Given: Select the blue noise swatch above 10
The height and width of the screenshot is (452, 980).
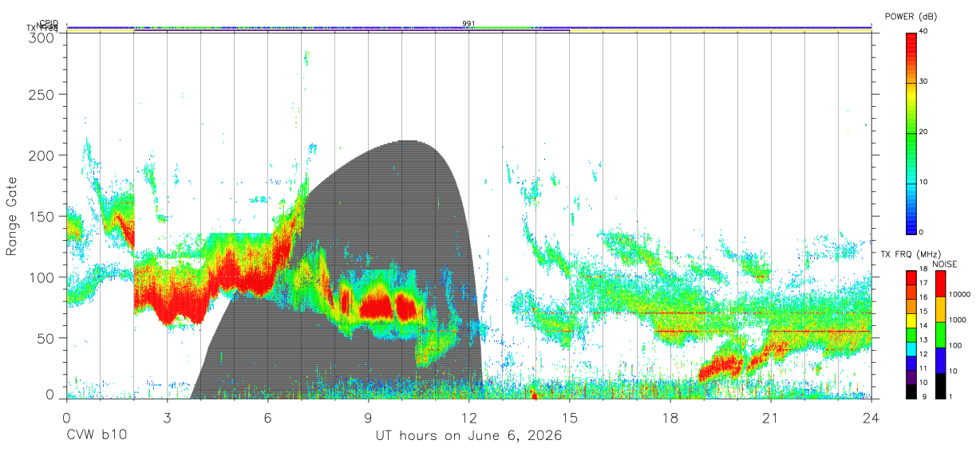Looking at the screenshot, I should click(942, 360).
